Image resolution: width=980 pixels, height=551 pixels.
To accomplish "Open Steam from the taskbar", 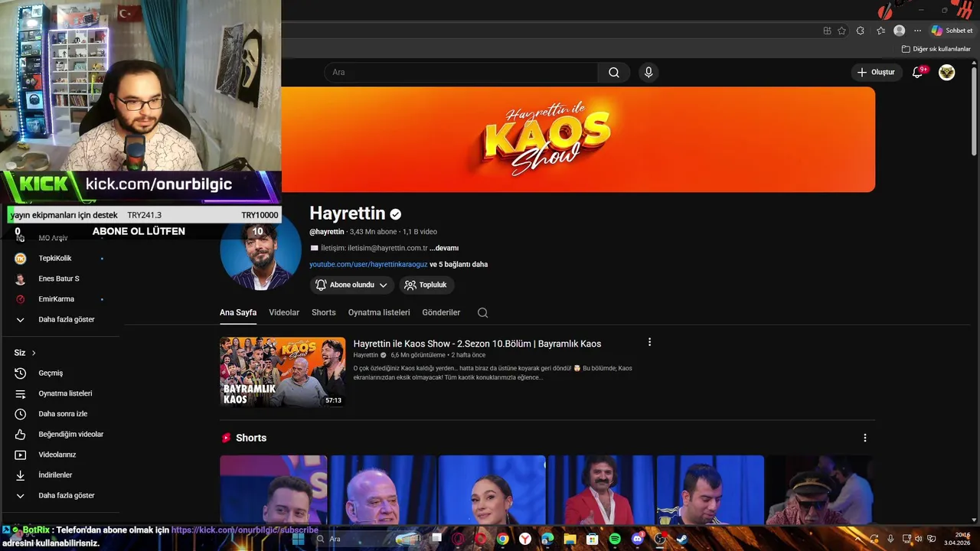I will click(x=681, y=539).
